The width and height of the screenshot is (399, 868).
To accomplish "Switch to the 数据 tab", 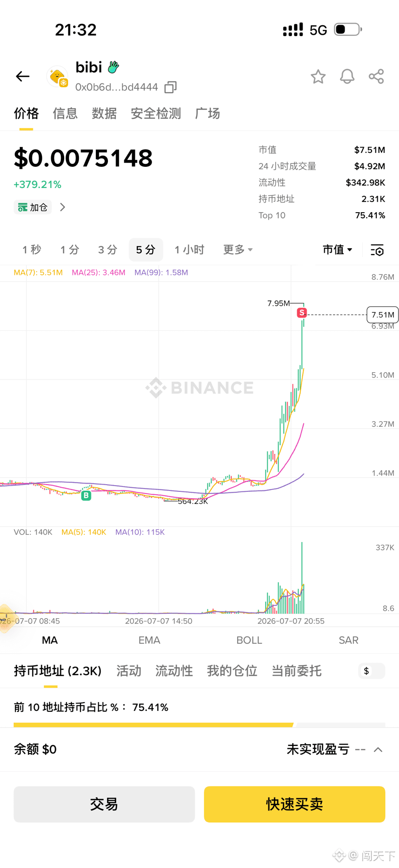I will 104,113.
